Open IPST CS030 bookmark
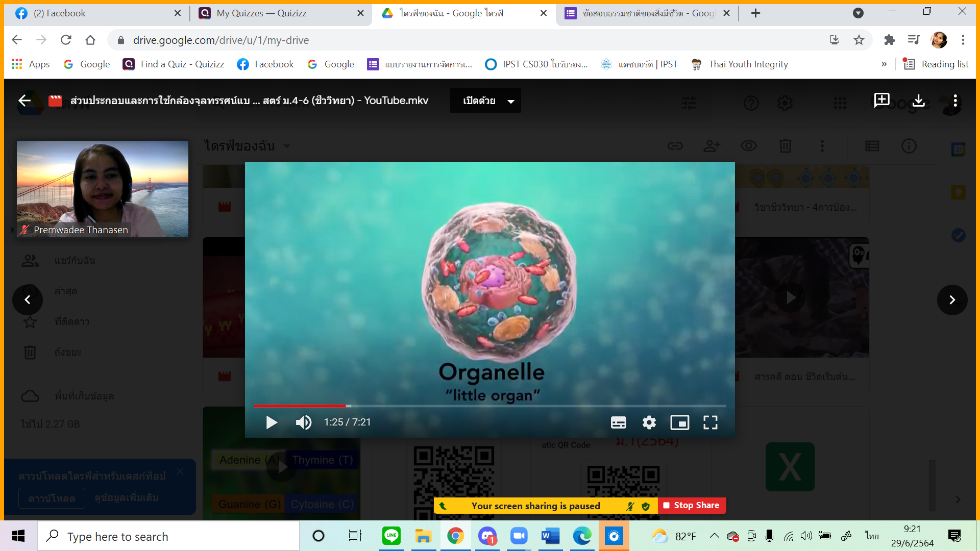The height and width of the screenshot is (551, 980). [x=536, y=64]
